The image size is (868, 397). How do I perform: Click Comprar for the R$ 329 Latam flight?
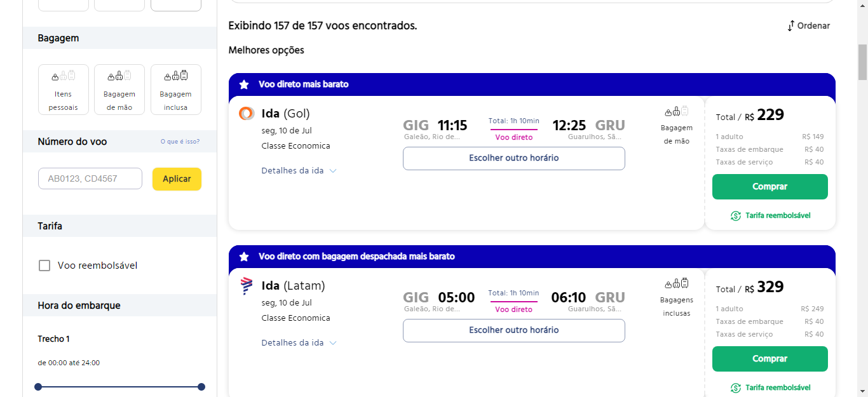[x=770, y=359]
